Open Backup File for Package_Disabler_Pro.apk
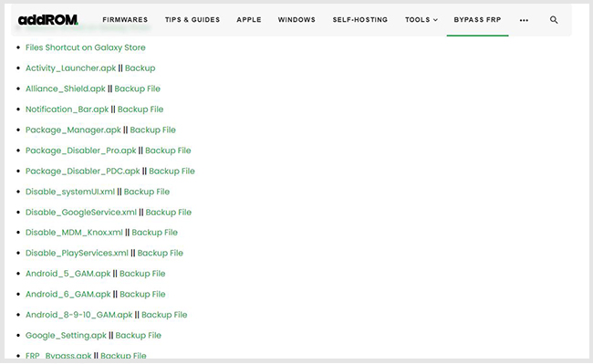593x364 pixels. point(168,151)
